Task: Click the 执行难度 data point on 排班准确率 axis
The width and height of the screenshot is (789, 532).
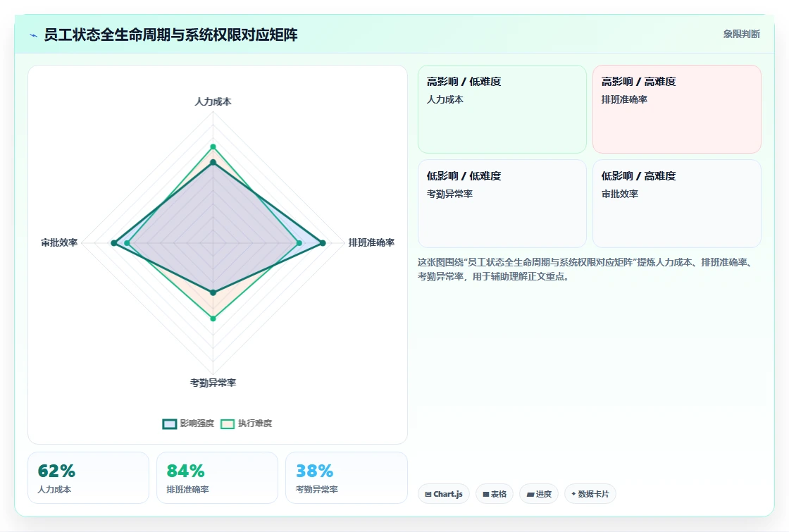Action: [x=299, y=243]
